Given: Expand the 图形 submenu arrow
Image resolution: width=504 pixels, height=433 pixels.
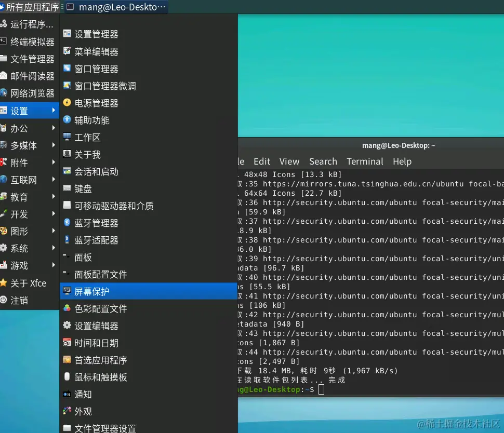Looking at the screenshot, I should coord(54,231).
